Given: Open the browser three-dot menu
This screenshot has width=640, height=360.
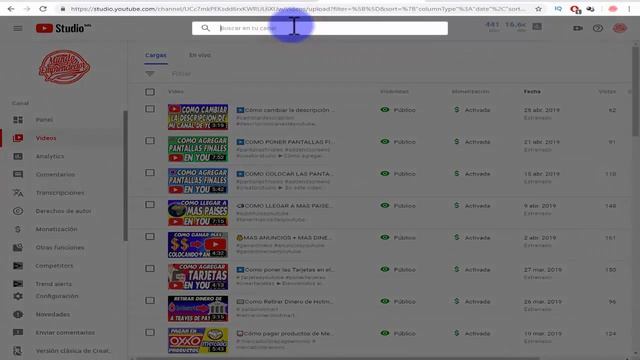Looking at the screenshot, I should pos(629,9).
